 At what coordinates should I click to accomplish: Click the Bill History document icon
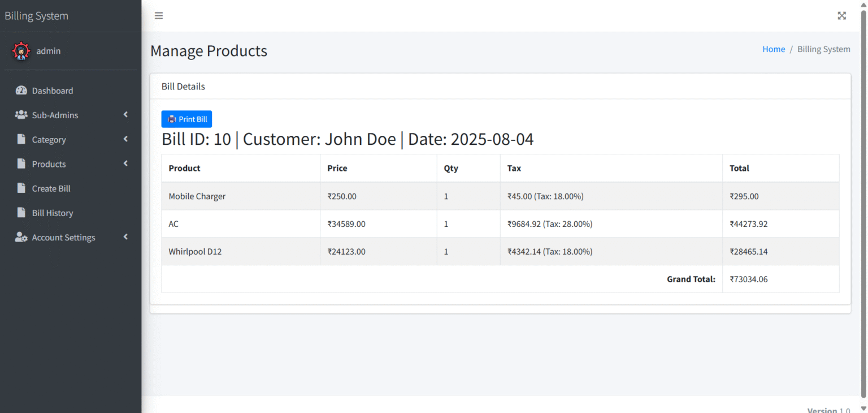pos(21,213)
